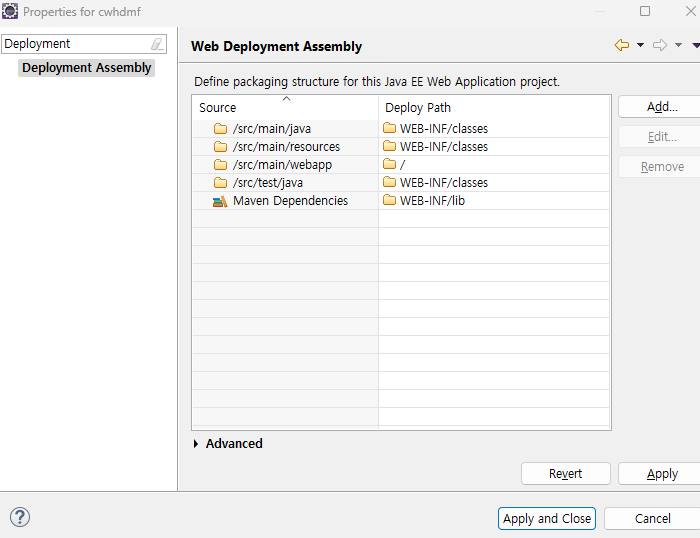Screen dimensions: 700x538
Task: Select the /src/test/java source entry
Action: (x=267, y=183)
